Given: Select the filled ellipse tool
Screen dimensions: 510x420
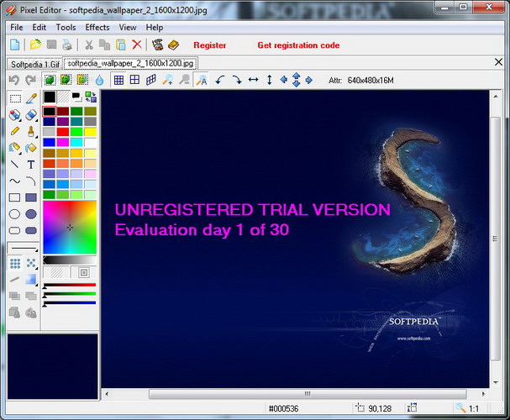Looking at the screenshot, I should [x=31, y=214].
